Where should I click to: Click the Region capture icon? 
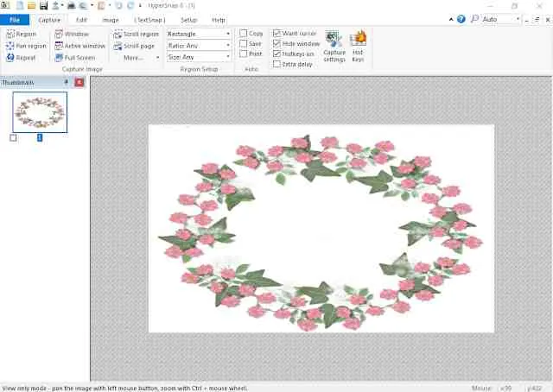pyautogui.click(x=10, y=34)
